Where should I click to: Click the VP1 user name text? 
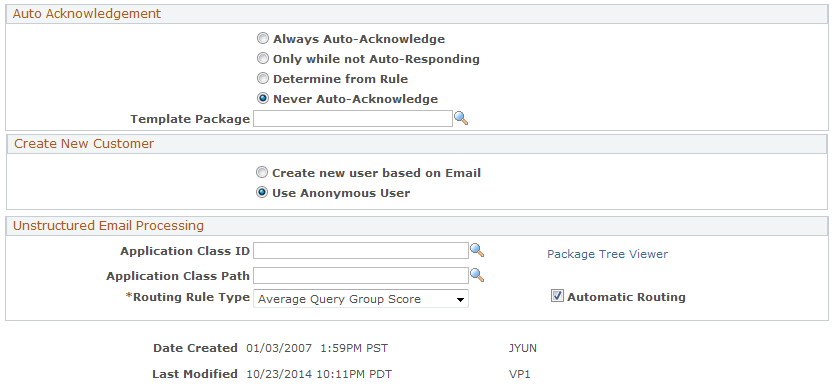519,374
